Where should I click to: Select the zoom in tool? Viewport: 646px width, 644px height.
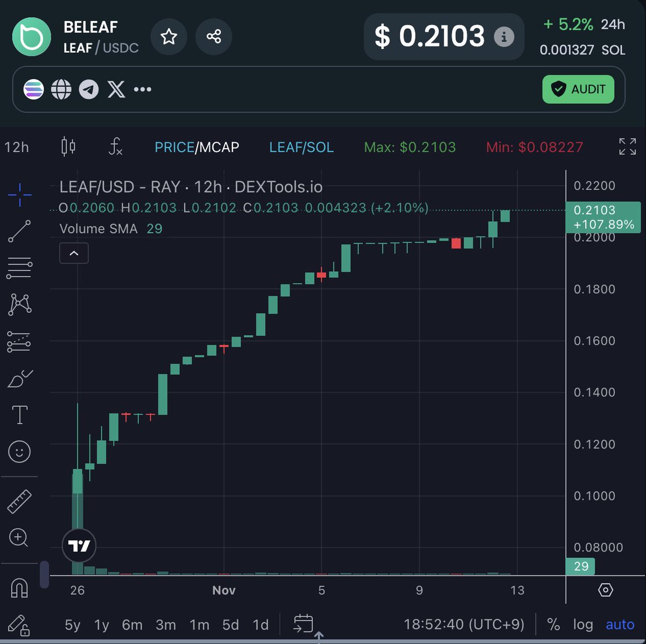pos(18,537)
